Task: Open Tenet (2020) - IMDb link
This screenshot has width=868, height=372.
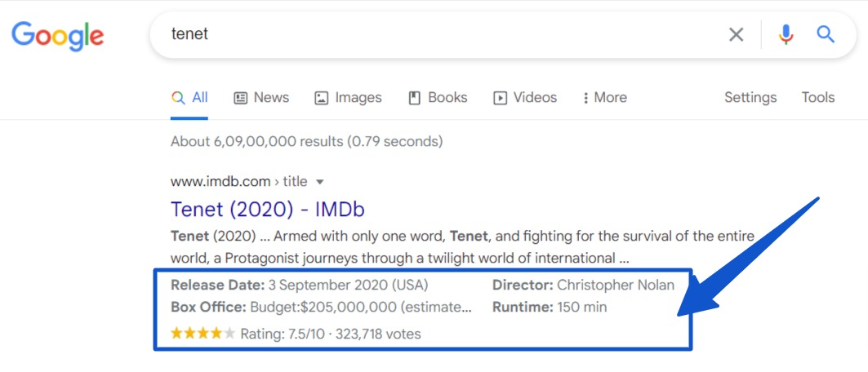Action: tap(267, 210)
